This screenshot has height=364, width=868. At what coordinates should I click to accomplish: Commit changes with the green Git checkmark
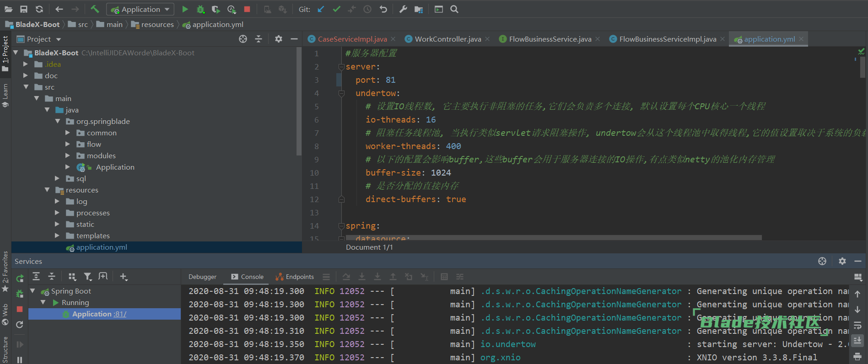click(x=336, y=9)
